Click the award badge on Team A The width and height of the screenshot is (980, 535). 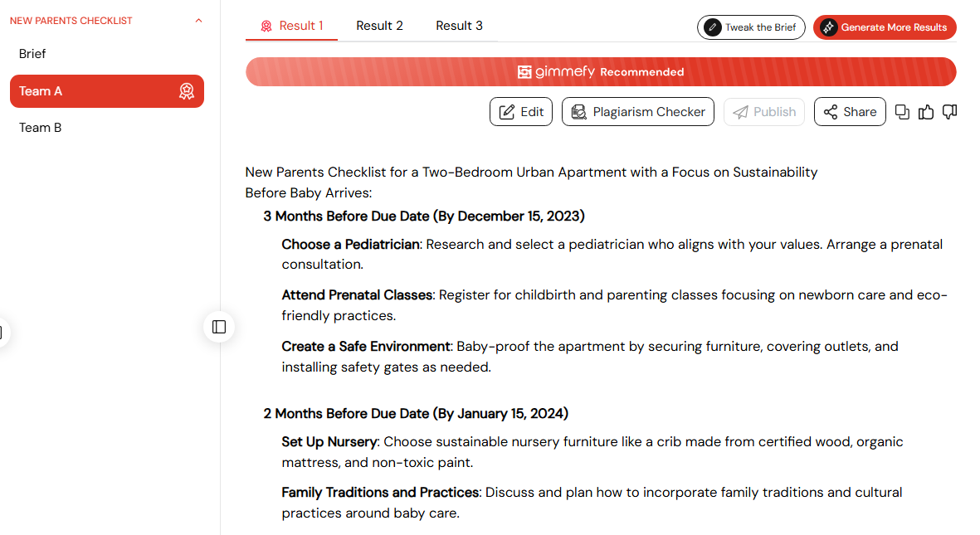[186, 91]
